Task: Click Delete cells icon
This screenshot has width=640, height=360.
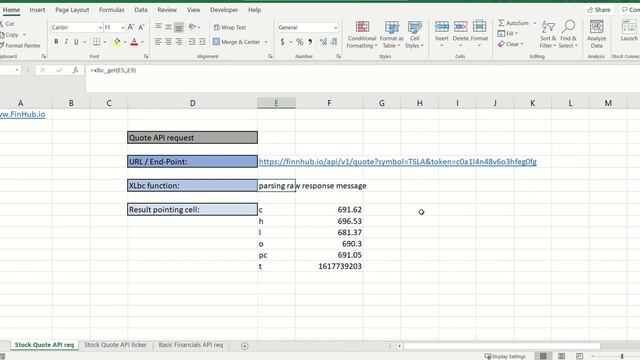Action: pos(460,27)
